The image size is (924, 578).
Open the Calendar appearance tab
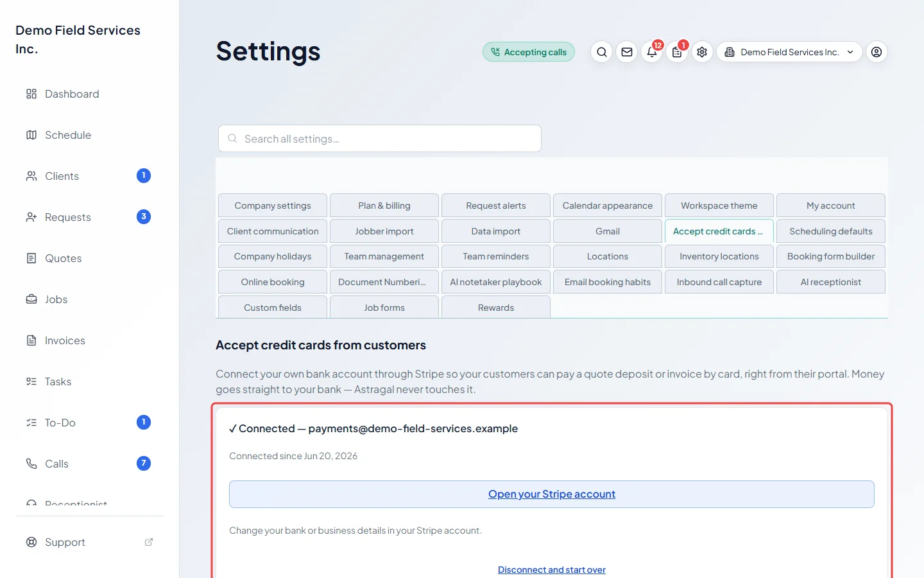coord(608,206)
